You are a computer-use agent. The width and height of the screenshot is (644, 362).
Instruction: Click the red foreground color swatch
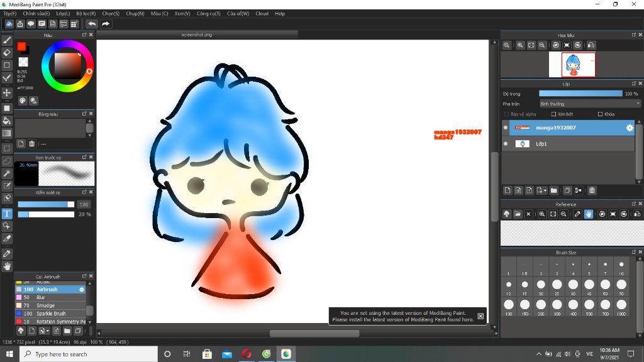coord(21,47)
